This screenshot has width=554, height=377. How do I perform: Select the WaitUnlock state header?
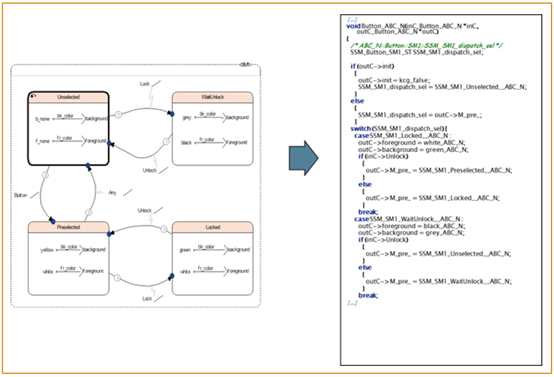coord(213,97)
